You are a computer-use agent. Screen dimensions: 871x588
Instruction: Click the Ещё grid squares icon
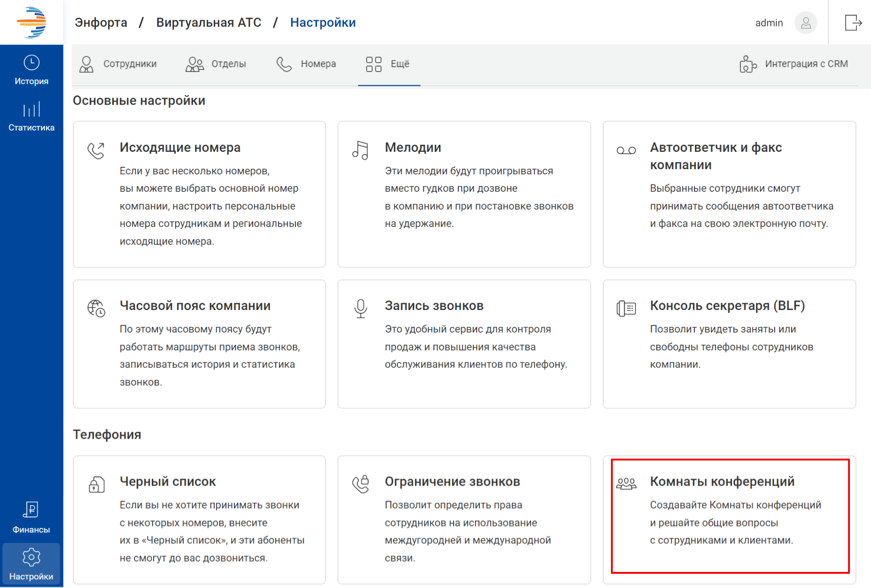tap(374, 64)
